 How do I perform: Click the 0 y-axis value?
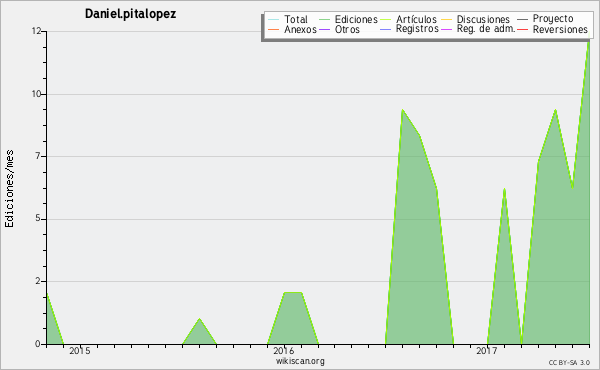coord(38,344)
